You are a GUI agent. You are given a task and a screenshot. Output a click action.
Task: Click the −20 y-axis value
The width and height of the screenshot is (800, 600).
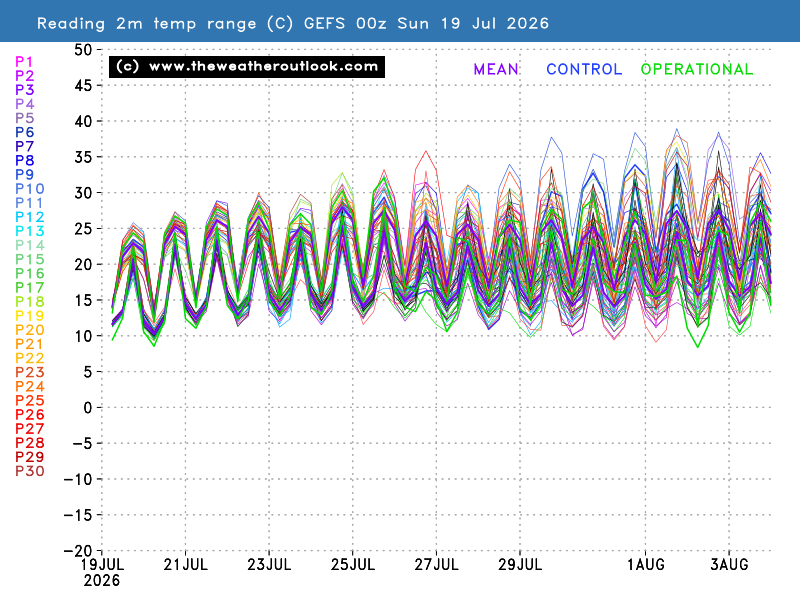click(78, 551)
